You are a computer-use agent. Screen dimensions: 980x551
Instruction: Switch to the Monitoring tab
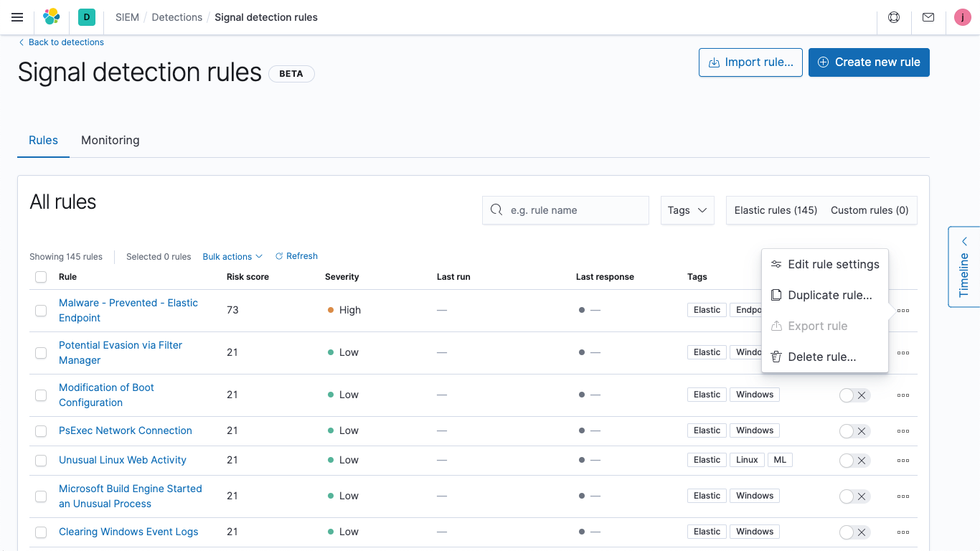pyautogui.click(x=110, y=141)
